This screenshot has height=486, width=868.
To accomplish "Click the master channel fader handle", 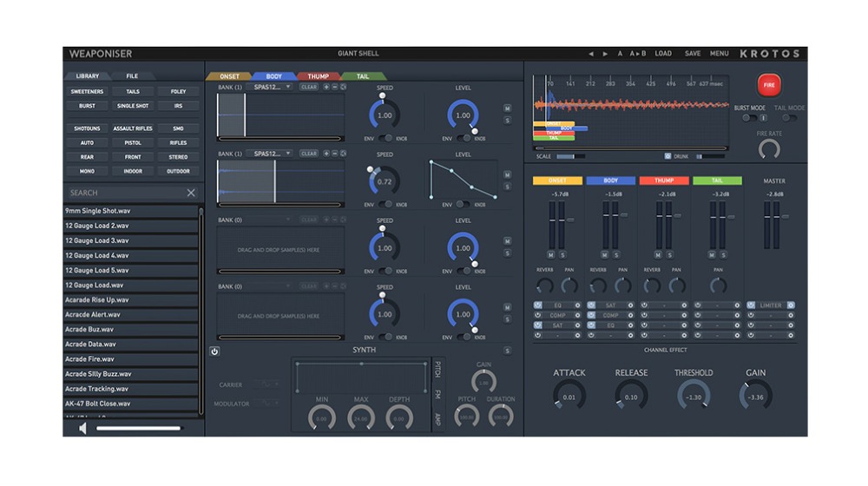I will point(785,216).
